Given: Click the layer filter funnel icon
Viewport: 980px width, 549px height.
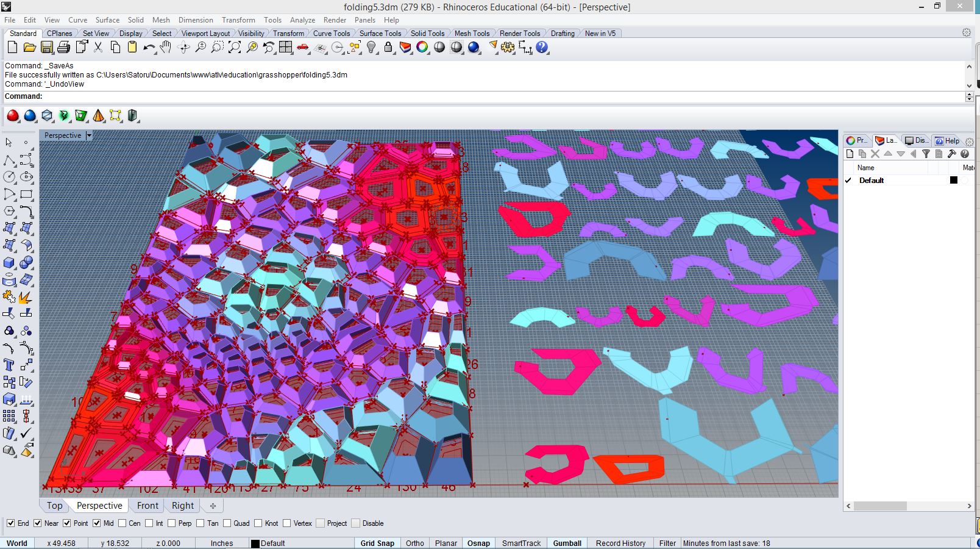Looking at the screenshot, I should [x=926, y=154].
